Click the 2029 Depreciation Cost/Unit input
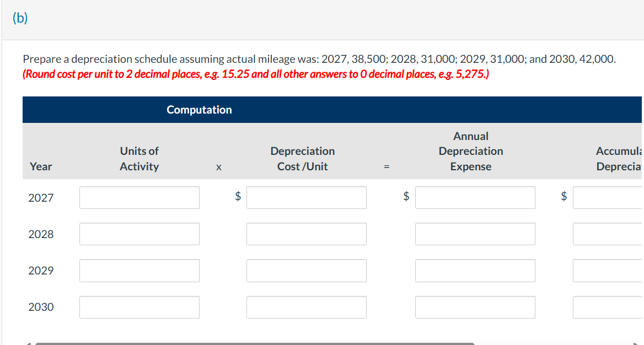Image resolution: width=644 pixels, height=345 pixels. click(307, 270)
